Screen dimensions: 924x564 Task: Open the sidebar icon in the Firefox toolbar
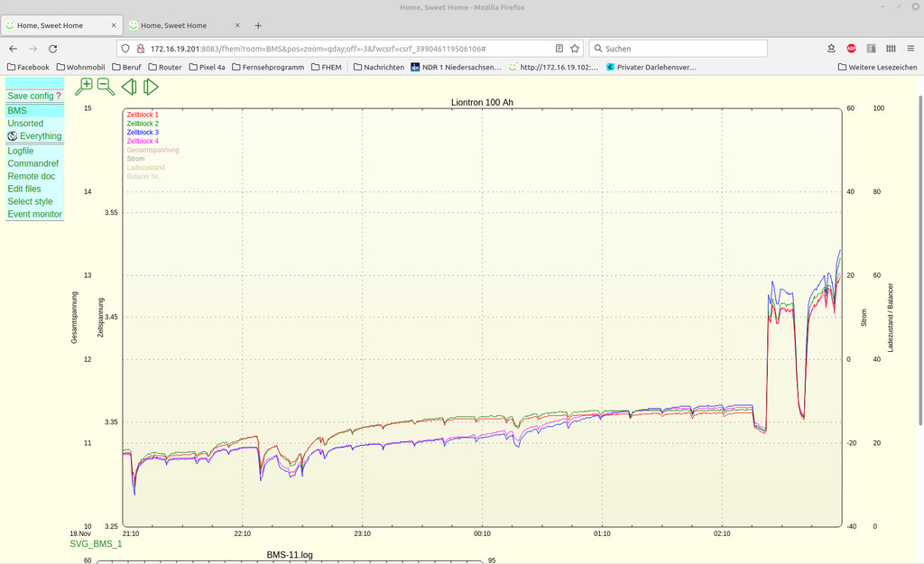tap(871, 49)
